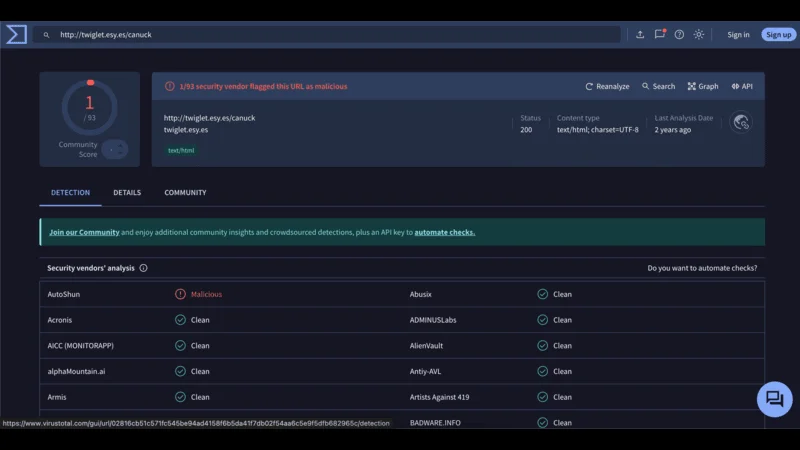This screenshot has height=450, width=800.
Task: Click the Join our Community link
Action: (x=84, y=232)
